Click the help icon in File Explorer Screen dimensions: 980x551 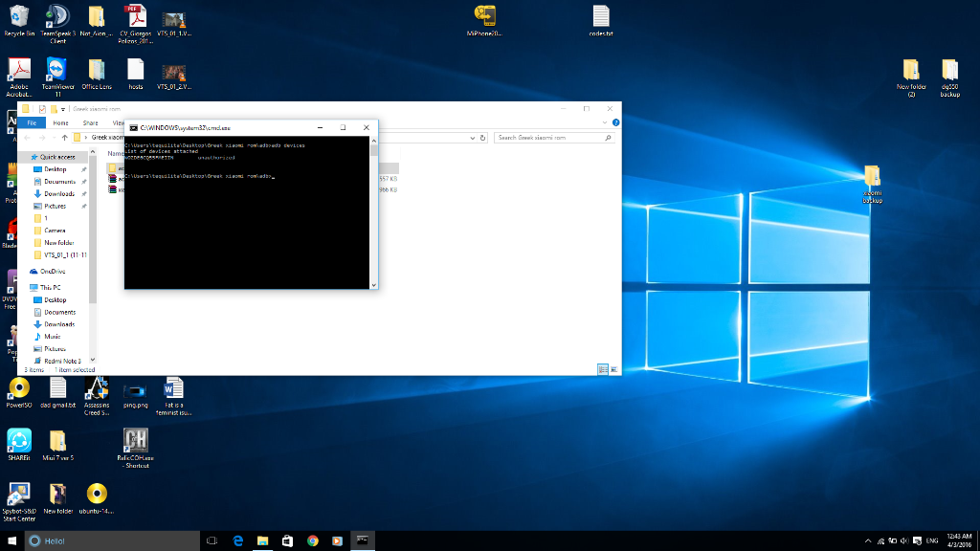click(x=615, y=122)
